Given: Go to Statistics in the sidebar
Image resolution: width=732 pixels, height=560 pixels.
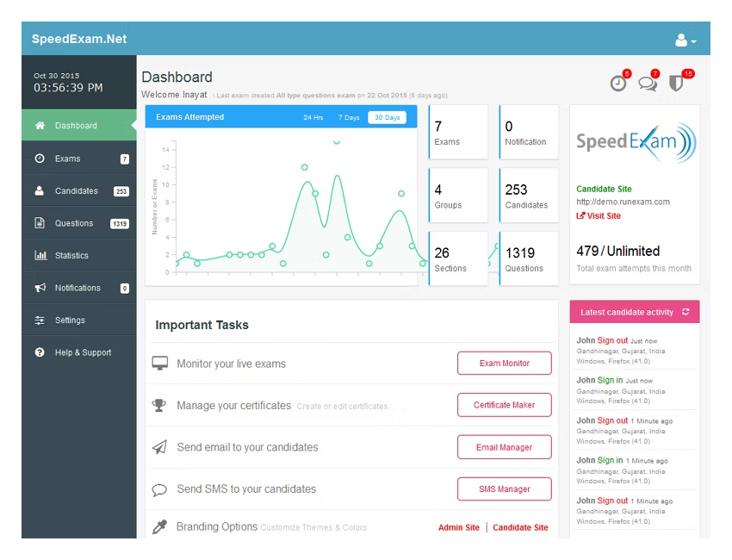Looking at the screenshot, I should click(x=71, y=256).
